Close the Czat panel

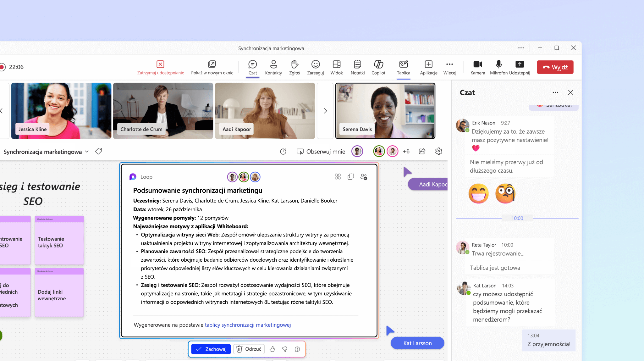[x=570, y=92]
